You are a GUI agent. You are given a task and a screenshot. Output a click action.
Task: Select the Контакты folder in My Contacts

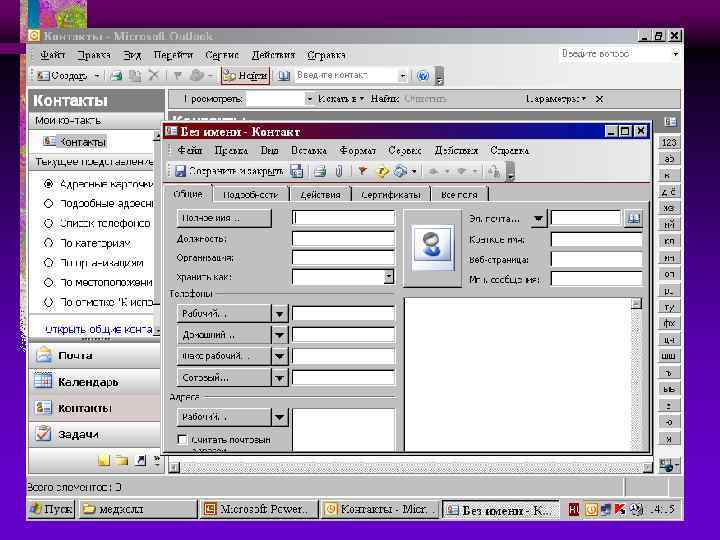tap(75, 142)
